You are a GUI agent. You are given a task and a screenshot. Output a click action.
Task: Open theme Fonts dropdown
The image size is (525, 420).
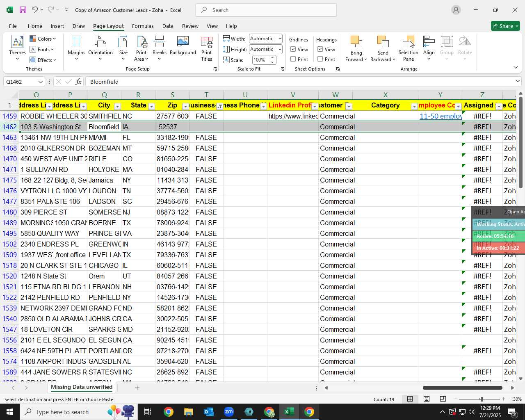42,49
